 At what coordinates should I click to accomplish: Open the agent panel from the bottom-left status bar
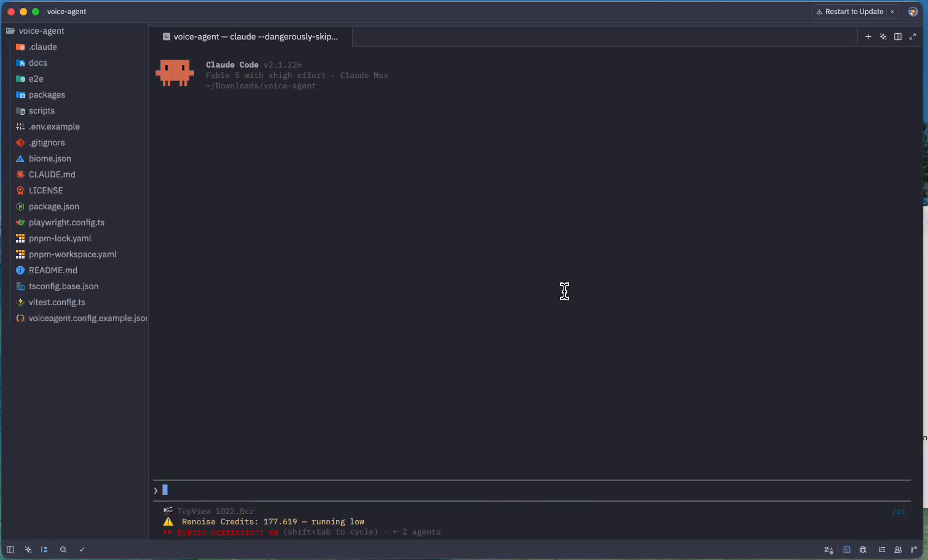(x=28, y=550)
